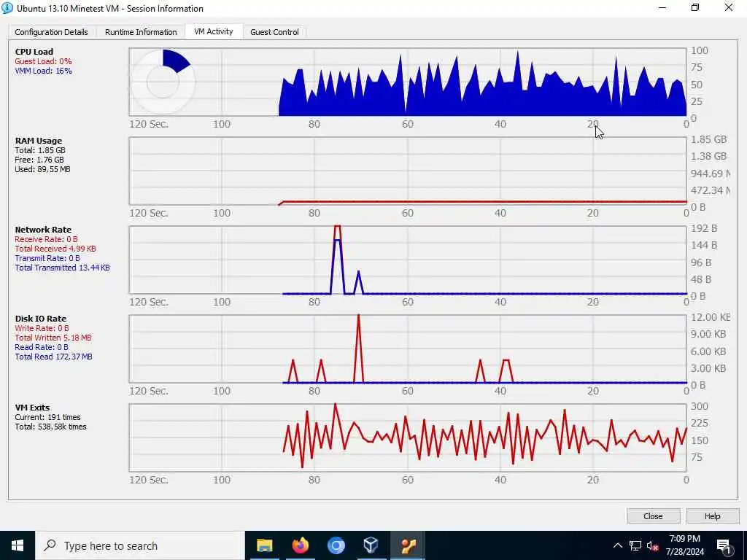Show hidden system tray icons
The height and width of the screenshot is (560, 747).
point(617,545)
